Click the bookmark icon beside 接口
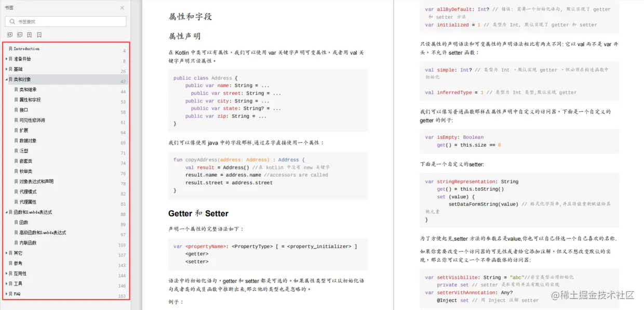 tap(17, 110)
